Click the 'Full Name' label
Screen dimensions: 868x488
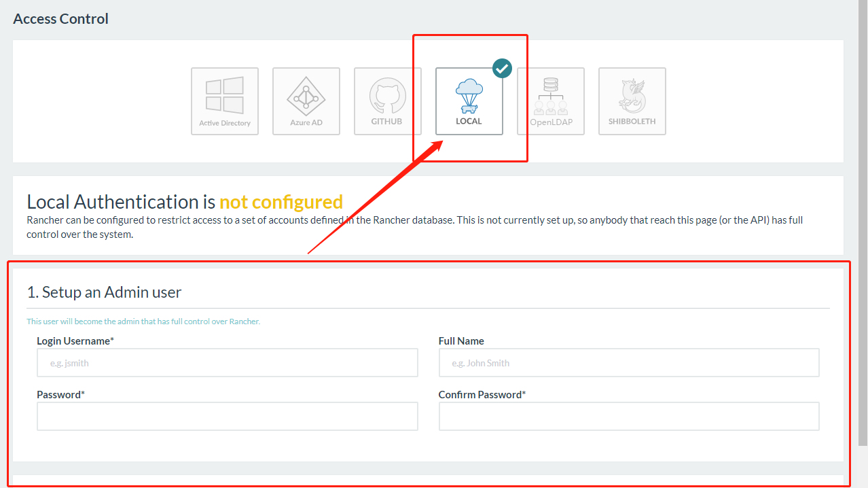[461, 341]
